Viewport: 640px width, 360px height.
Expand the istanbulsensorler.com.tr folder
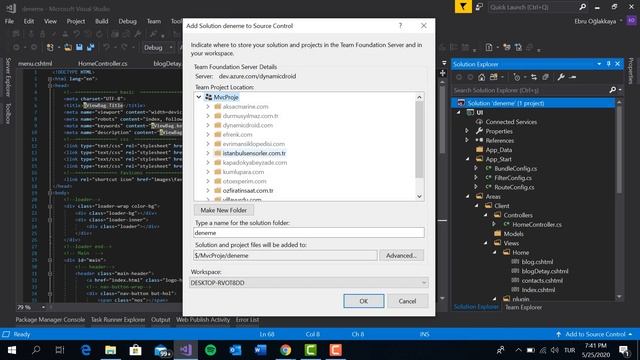pyautogui.click(x=208, y=153)
